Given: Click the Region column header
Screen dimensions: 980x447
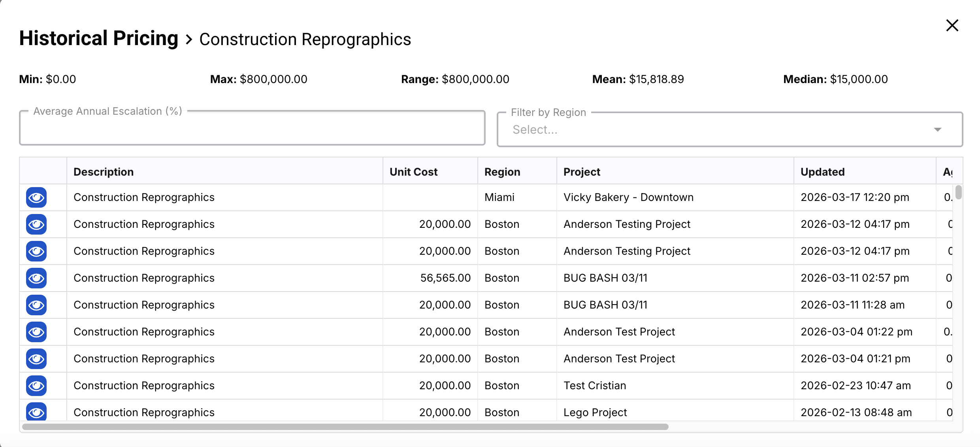Looking at the screenshot, I should (502, 172).
